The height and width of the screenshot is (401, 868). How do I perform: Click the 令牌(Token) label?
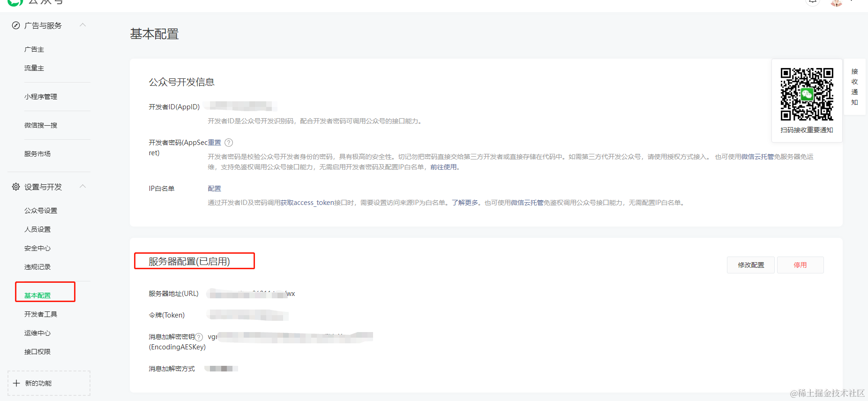pos(167,315)
